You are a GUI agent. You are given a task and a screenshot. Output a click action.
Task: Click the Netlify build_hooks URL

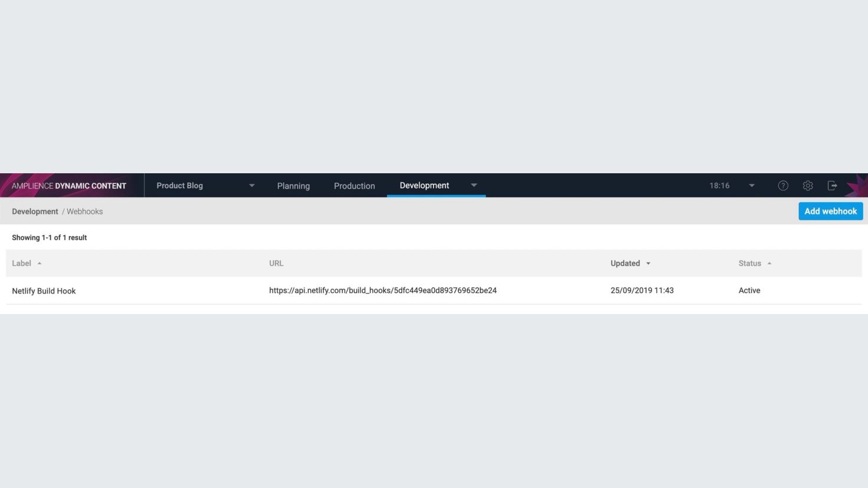383,291
